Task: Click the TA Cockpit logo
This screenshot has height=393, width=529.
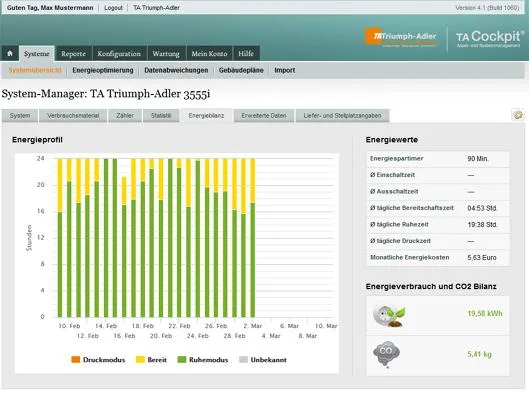Action: click(490, 38)
